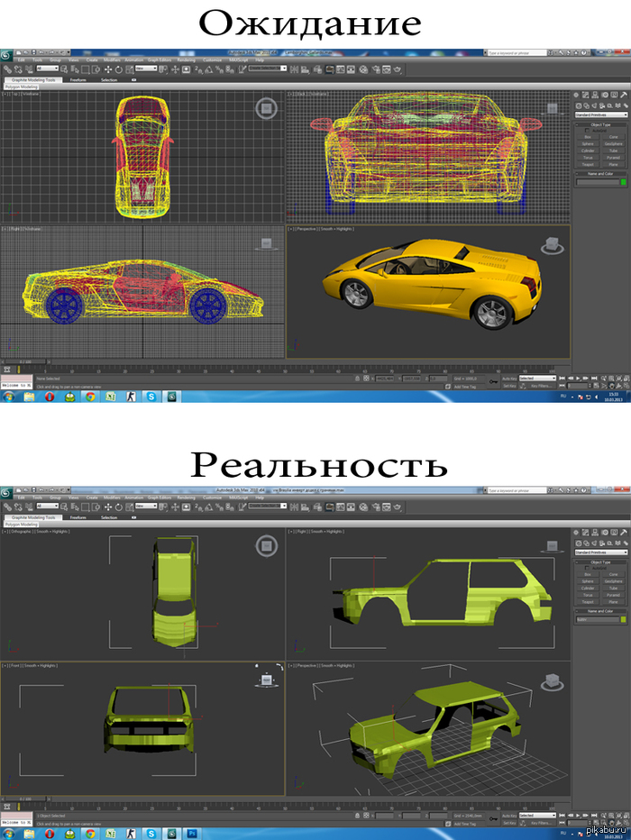Image resolution: width=631 pixels, height=840 pixels.
Task: Toggle Auto Key in Ожидание window
Action: pos(510,379)
